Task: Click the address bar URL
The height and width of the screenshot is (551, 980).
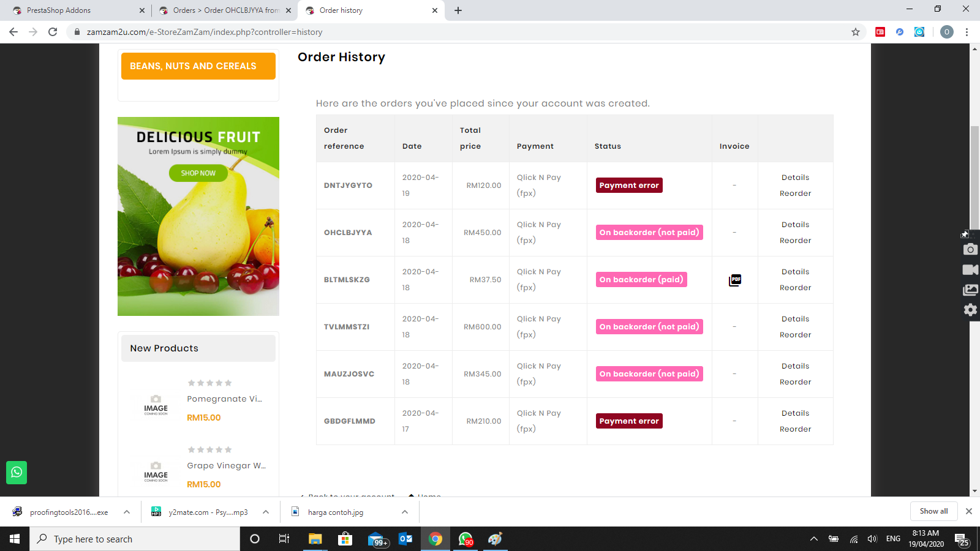Action: tap(205, 32)
